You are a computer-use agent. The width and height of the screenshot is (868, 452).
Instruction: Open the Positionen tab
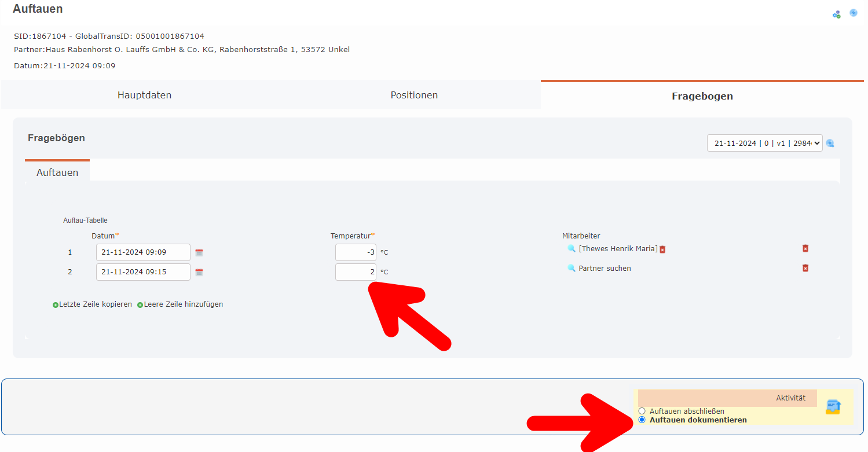coord(414,95)
